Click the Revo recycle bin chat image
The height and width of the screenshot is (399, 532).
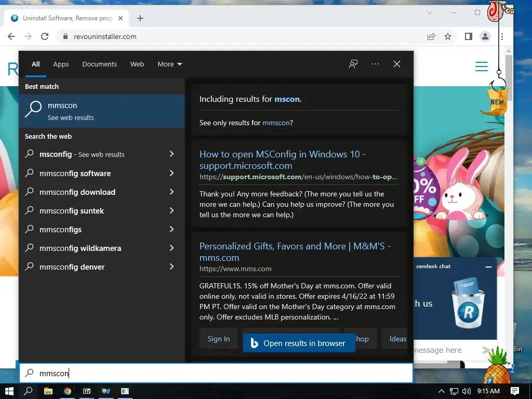coord(469,303)
